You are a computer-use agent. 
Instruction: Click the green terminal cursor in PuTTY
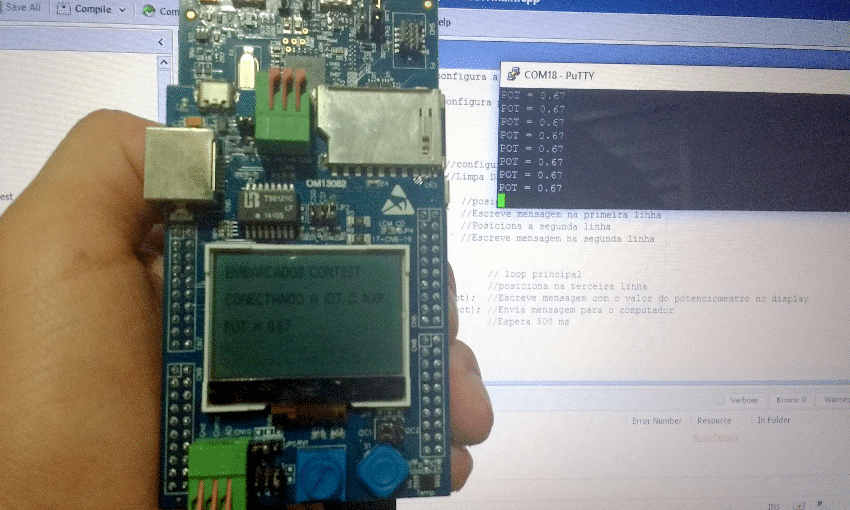click(x=502, y=201)
